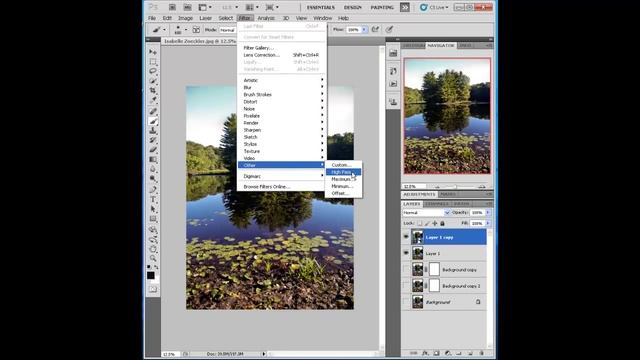This screenshot has height=360, width=640.
Task: Show the Background copy layer
Action: click(x=406, y=269)
